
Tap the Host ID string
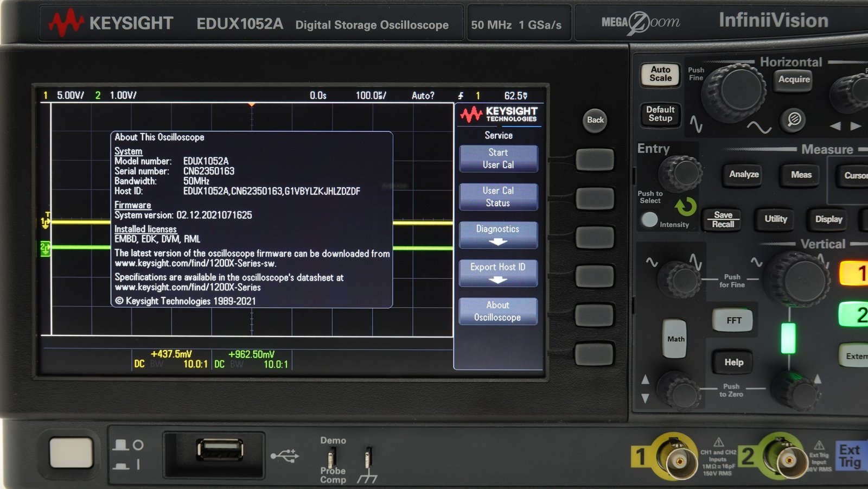[272, 191]
